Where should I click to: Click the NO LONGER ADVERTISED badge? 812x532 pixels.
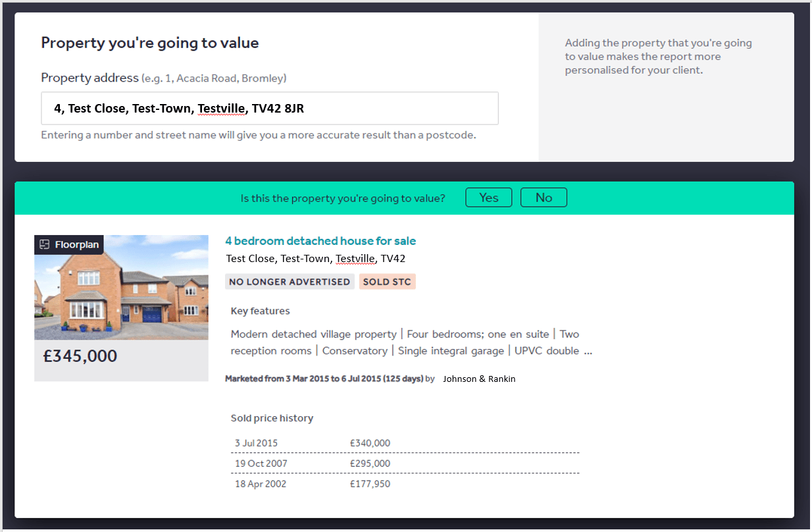[290, 281]
